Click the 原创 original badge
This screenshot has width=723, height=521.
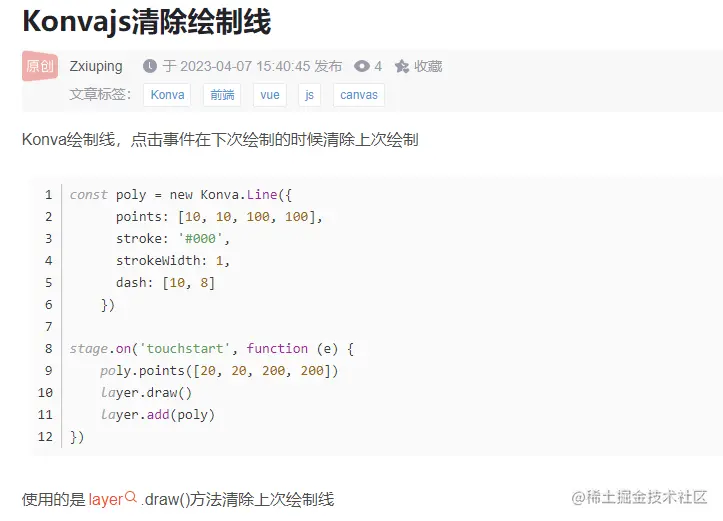pos(40,66)
